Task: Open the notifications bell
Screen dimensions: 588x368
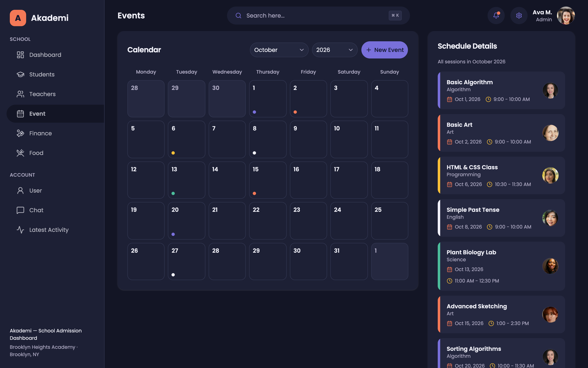Action: (x=496, y=16)
